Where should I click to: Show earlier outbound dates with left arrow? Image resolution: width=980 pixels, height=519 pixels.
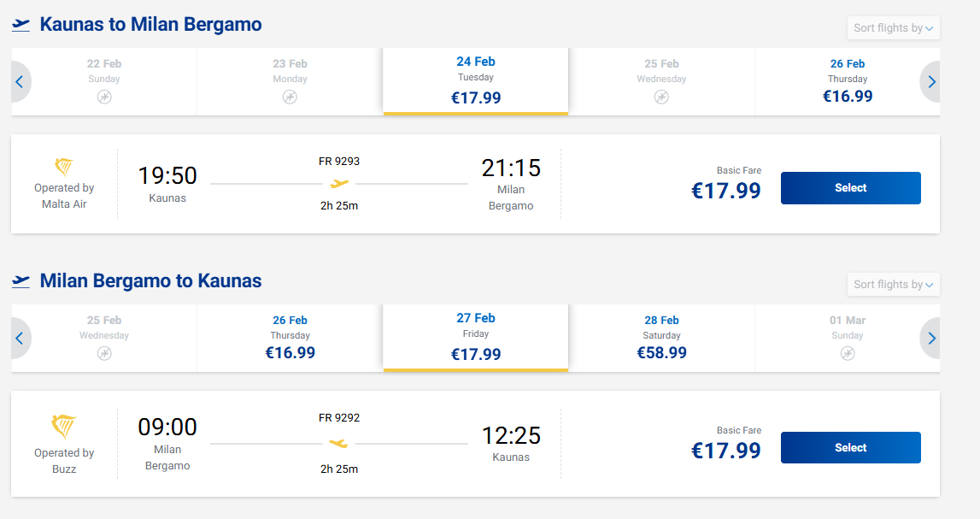tap(19, 82)
